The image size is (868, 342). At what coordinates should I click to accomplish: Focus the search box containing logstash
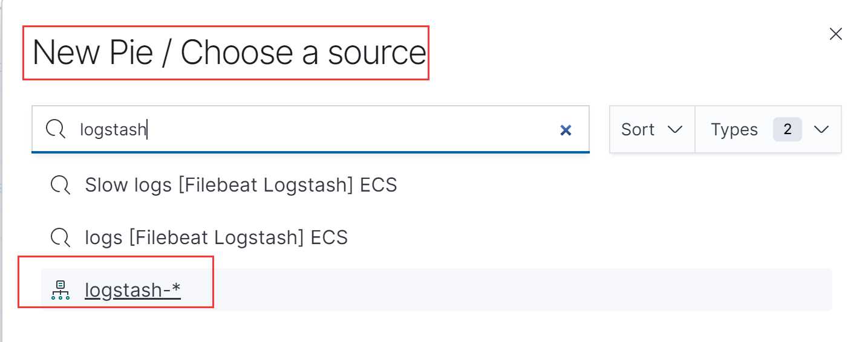point(310,129)
